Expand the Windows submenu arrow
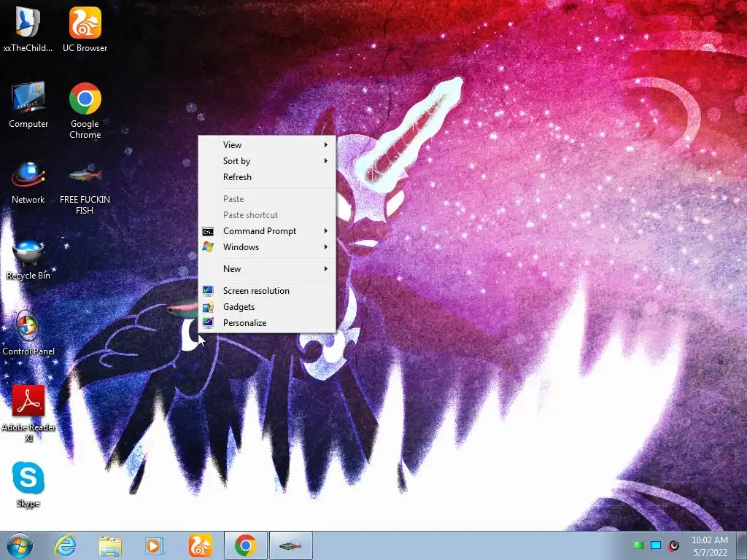Screen dimensions: 747x560 tap(326, 247)
